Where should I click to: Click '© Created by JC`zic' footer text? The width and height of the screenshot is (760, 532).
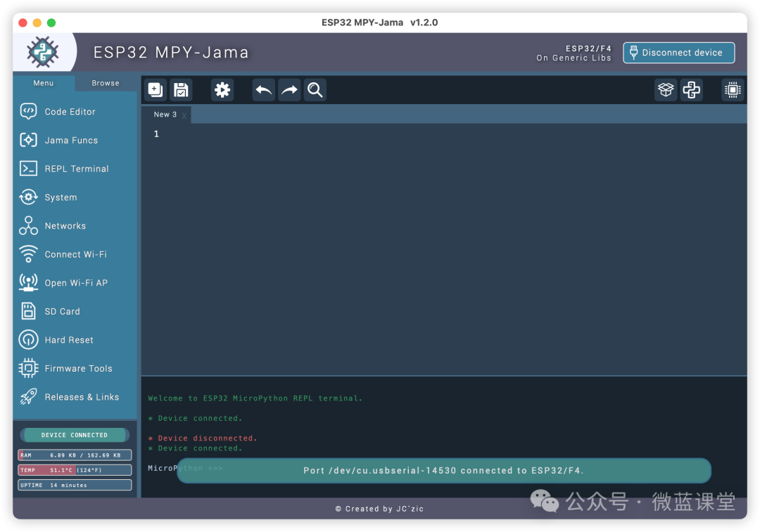pos(379,509)
